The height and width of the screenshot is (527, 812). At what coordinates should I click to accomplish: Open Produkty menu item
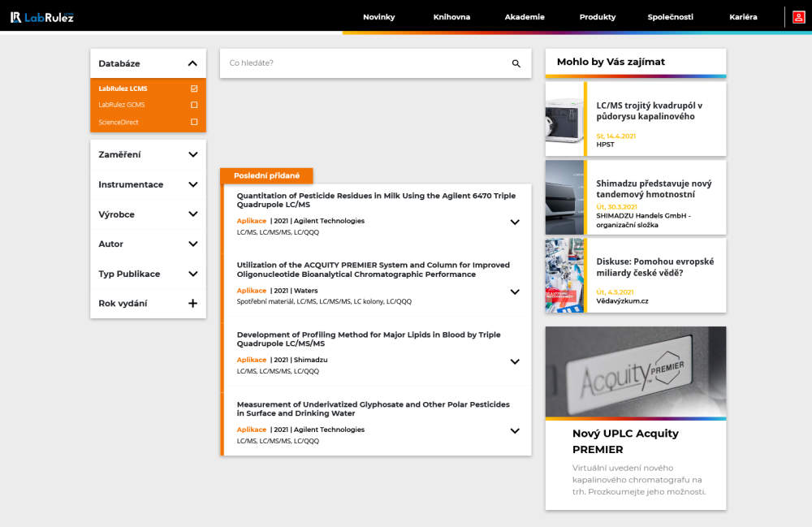[597, 17]
